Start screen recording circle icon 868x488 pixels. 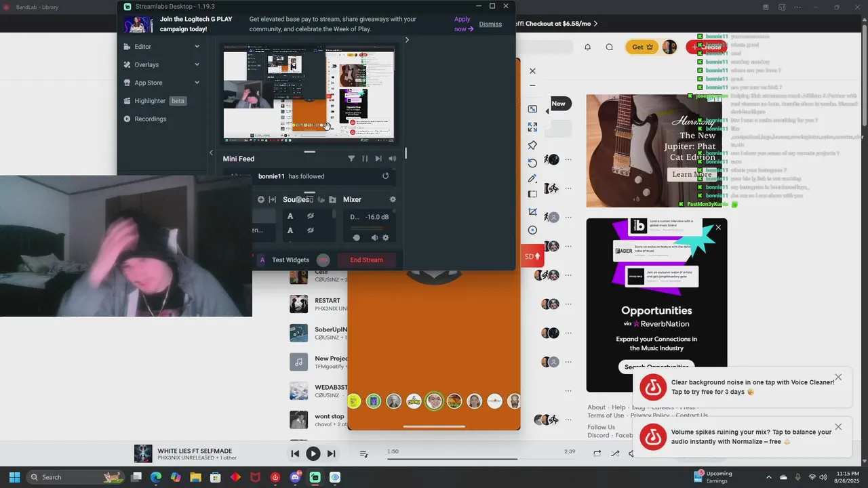[x=532, y=230]
